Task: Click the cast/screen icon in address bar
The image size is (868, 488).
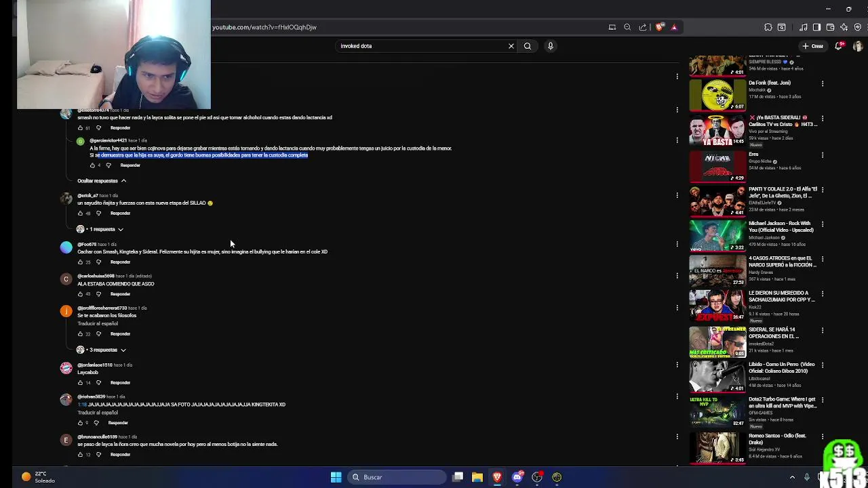Action: (612, 27)
